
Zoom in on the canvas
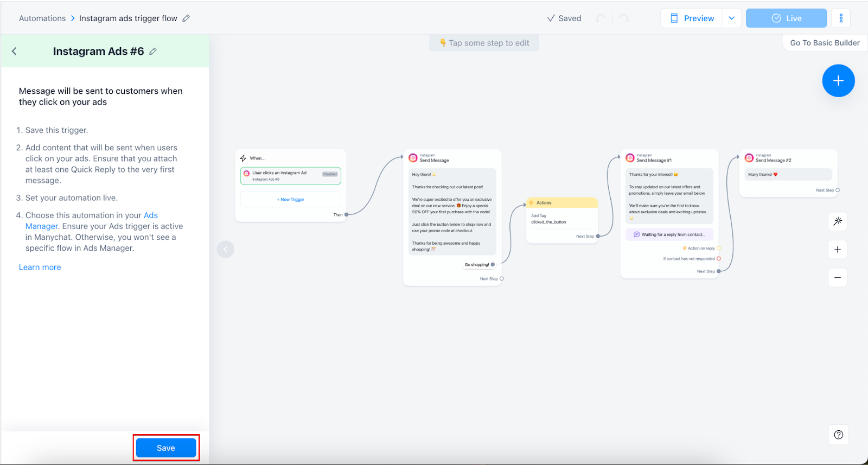[x=838, y=250]
